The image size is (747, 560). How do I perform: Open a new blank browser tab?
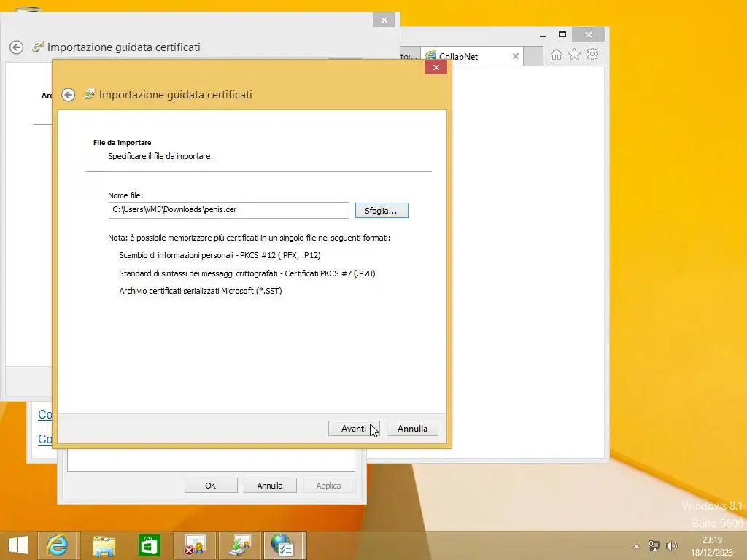533,56
